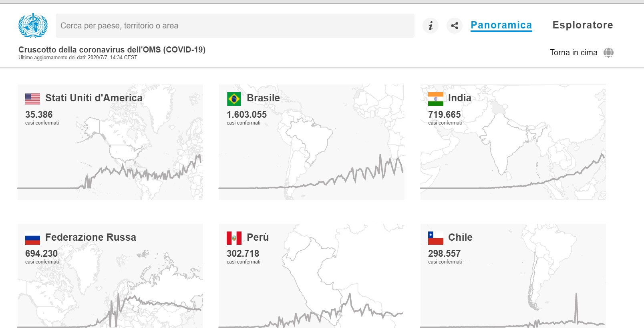Click the Peru flag icon
The height and width of the screenshot is (328, 644).
[234, 238]
